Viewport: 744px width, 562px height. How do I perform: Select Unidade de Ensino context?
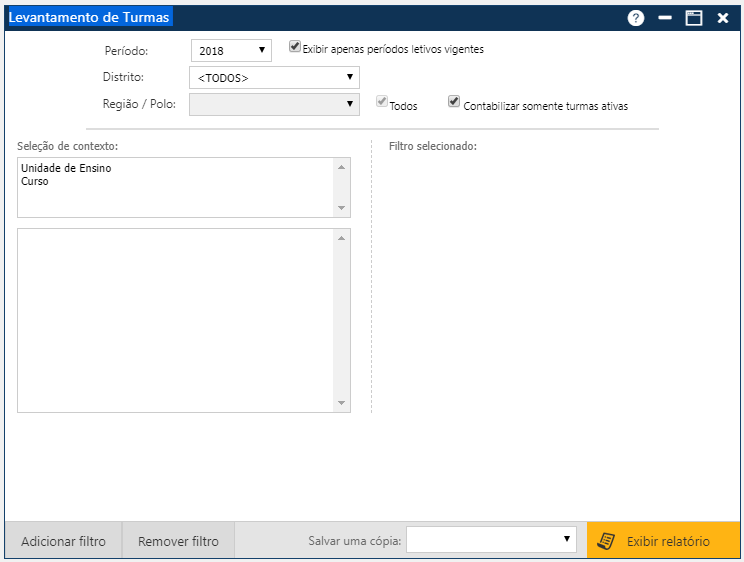pos(66,168)
